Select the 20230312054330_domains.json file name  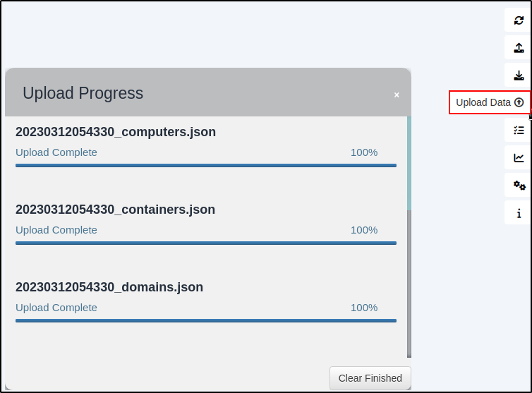pos(109,287)
